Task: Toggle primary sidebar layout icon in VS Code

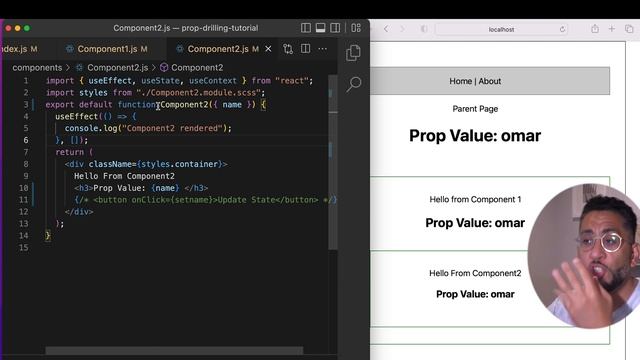Action: click(306, 28)
